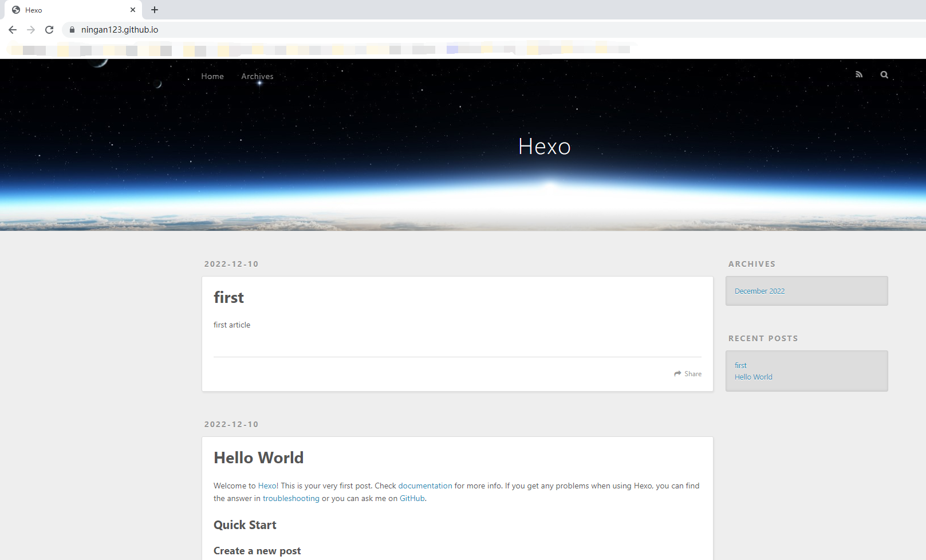This screenshot has width=926, height=560.
Task: Open 'first' in Recent Posts
Action: pos(740,365)
